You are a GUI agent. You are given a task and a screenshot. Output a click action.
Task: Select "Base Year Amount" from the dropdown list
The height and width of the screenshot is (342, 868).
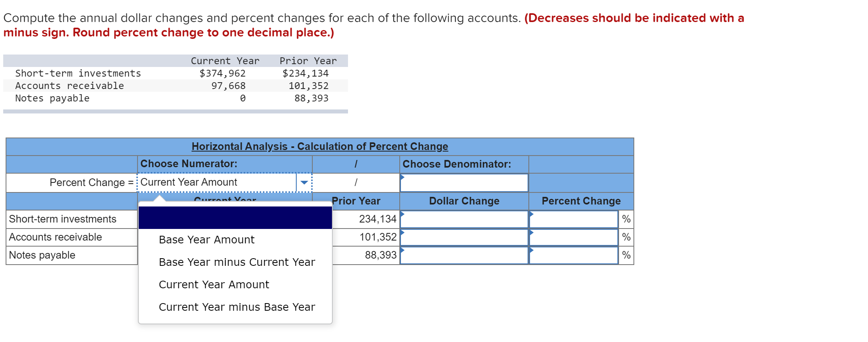pos(206,239)
